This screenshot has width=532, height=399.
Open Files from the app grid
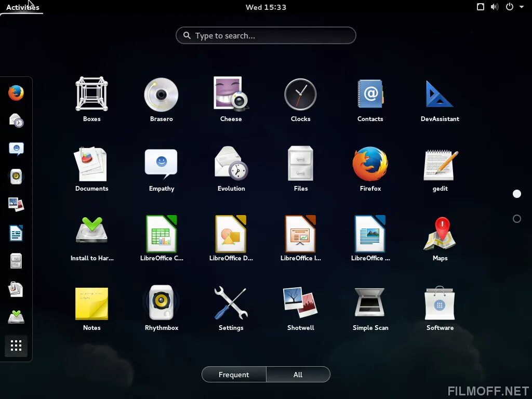pos(301,169)
